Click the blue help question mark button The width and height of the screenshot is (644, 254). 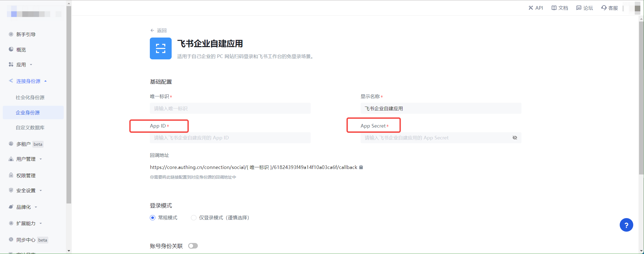[x=626, y=225]
